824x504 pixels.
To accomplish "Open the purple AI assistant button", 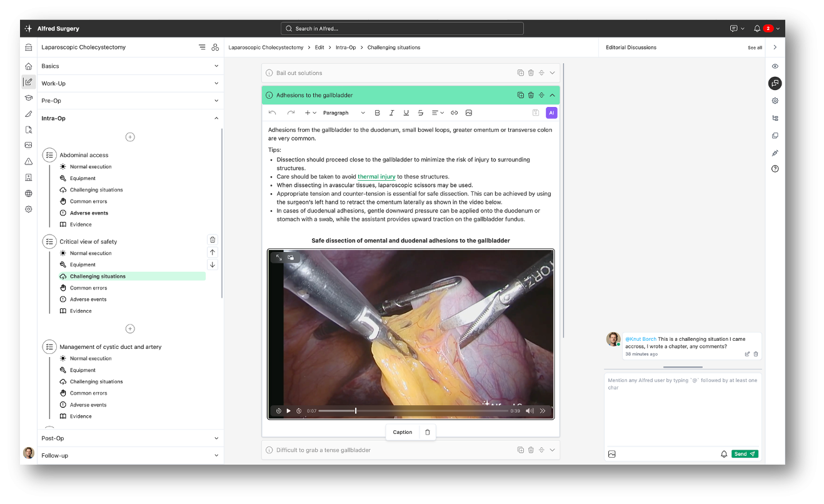I will click(x=551, y=113).
